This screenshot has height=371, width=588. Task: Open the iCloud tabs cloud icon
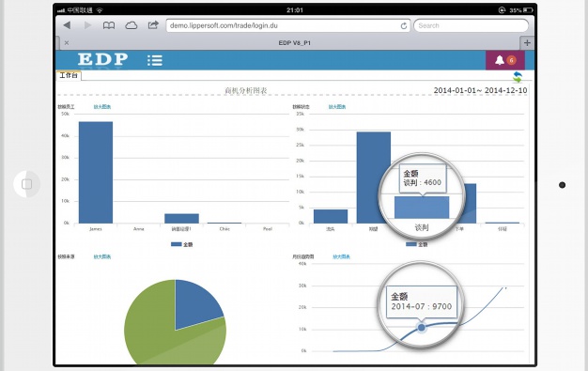click(131, 25)
